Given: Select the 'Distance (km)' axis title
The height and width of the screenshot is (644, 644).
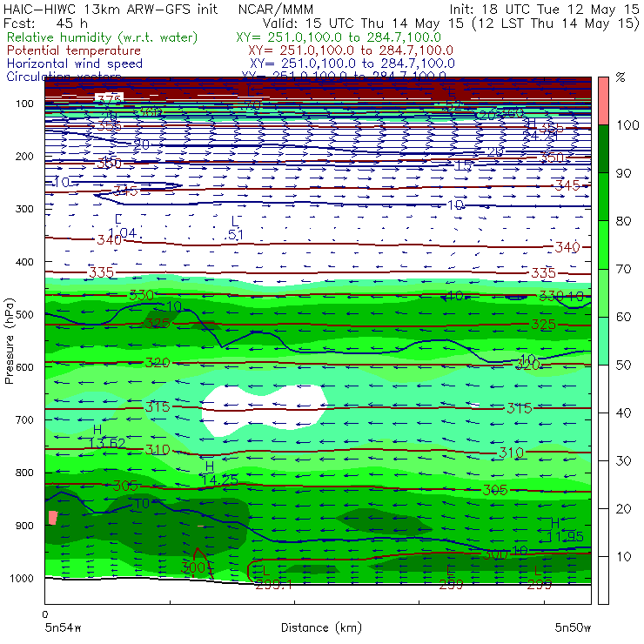Looking at the screenshot, I should tap(321, 627).
